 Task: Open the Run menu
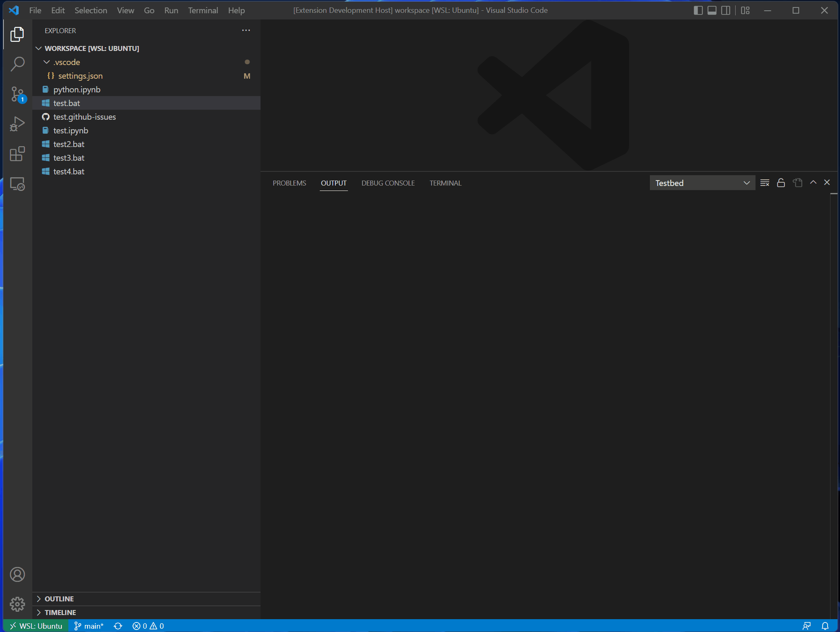pyautogui.click(x=171, y=10)
